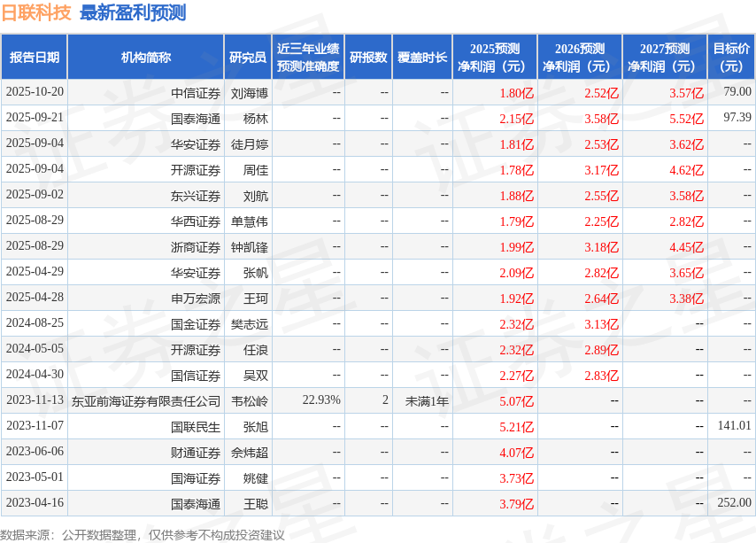Click analyst name 姚健

[256, 478]
